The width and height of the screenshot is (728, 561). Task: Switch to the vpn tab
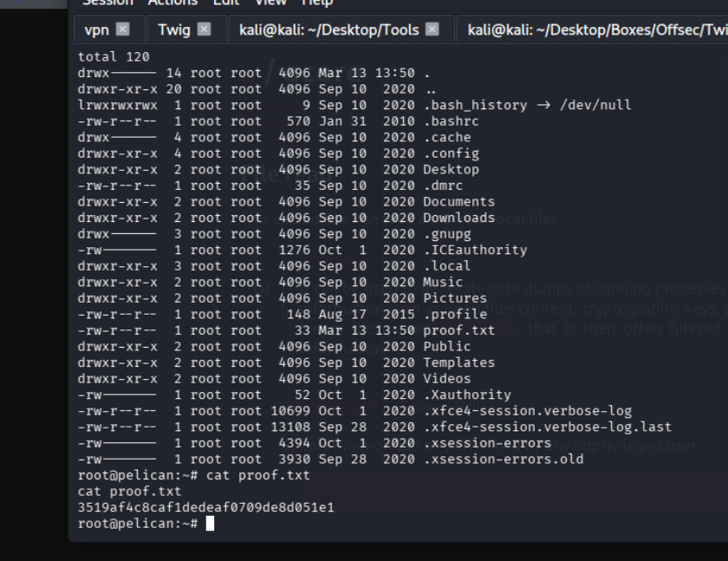pos(96,30)
